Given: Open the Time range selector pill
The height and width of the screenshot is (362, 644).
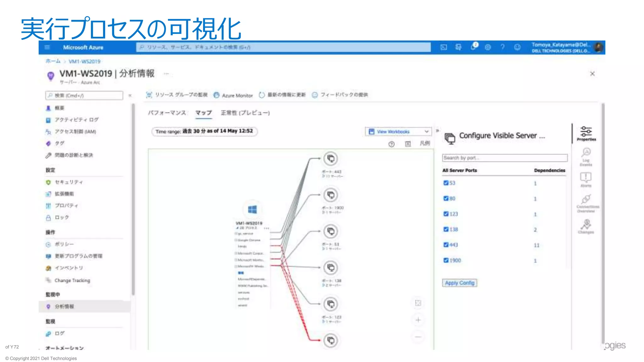Looking at the screenshot, I should 204,131.
